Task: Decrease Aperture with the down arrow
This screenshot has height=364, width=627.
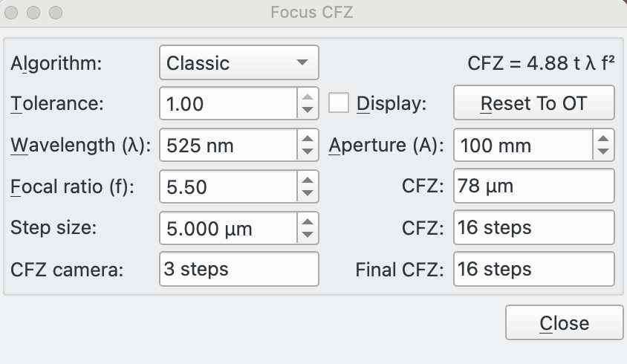Action: [x=603, y=152]
